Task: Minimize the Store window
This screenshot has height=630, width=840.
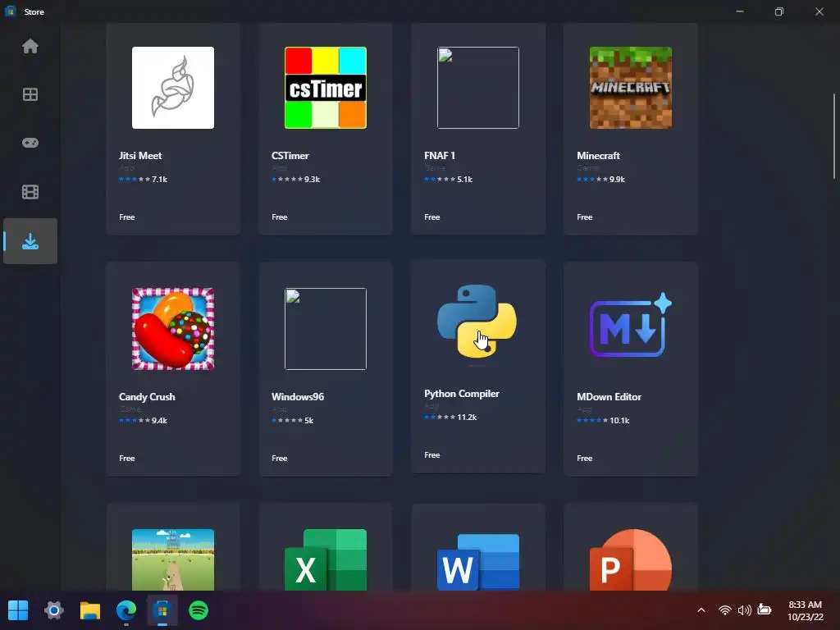Action: [740, 11]
